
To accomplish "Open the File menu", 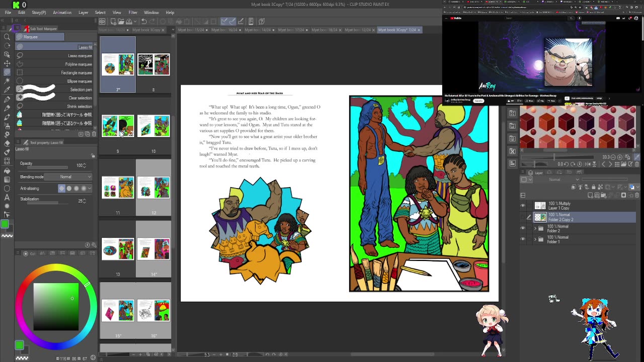I will coord(8,13).
